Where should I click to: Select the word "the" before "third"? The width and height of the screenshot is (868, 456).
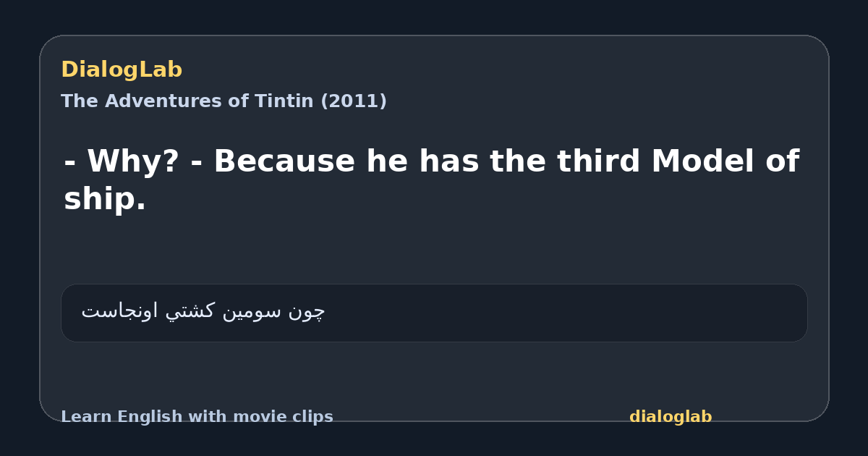pos(517,161)
